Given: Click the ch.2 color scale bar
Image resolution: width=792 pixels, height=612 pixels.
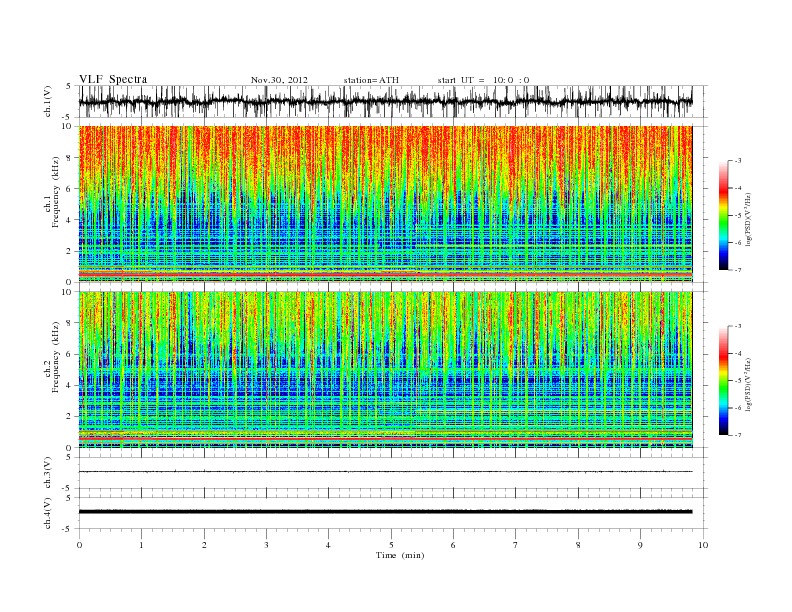Looking at the screenshot, I should [723, 381].
